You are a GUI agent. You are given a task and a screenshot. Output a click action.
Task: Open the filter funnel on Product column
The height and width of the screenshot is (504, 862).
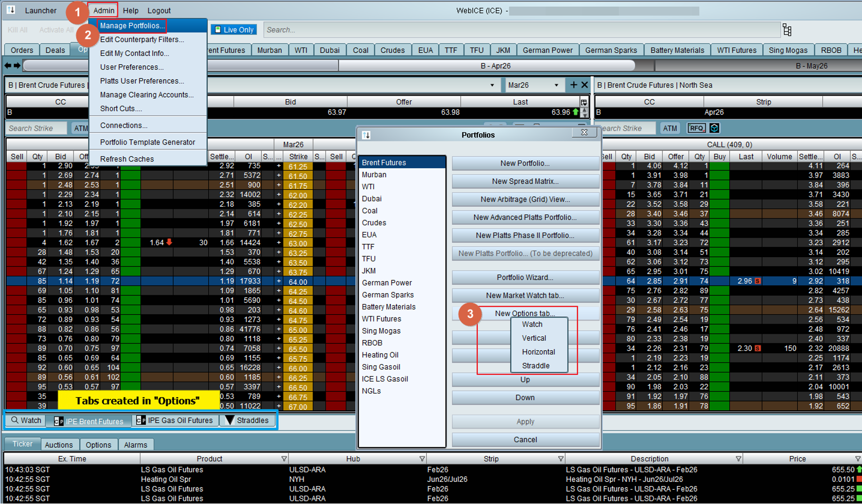(283, 459)
